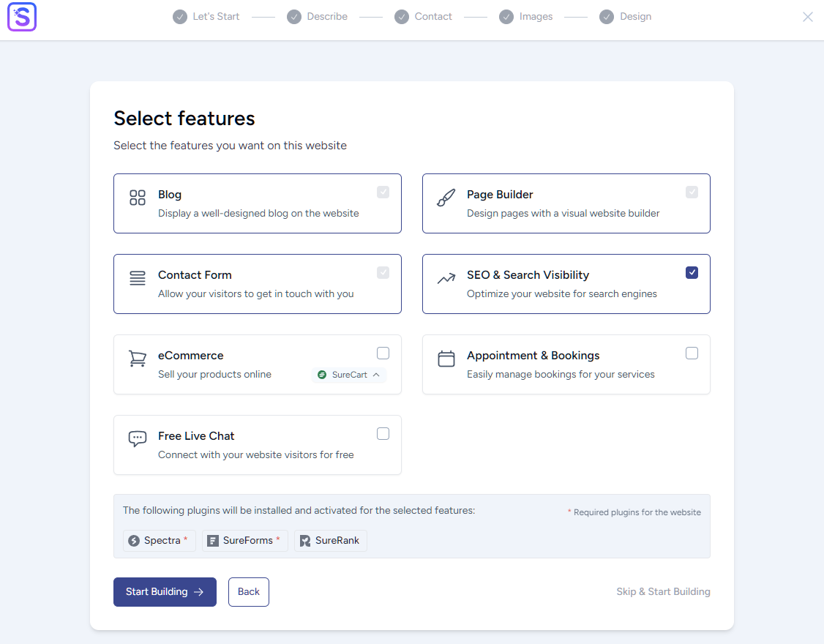Enable the eCommerce feature checkbox
This screenshot has width=824, height=644.
click(x=383, y=353)
